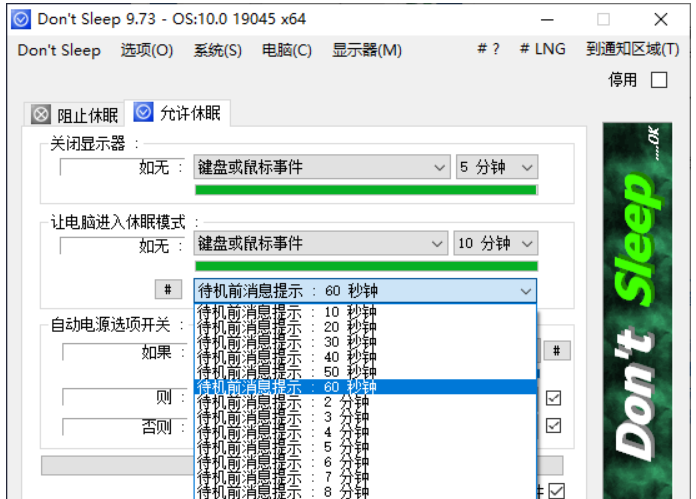Select 待机前消息提示 40 秒钟 option

[x=365, y=357]
